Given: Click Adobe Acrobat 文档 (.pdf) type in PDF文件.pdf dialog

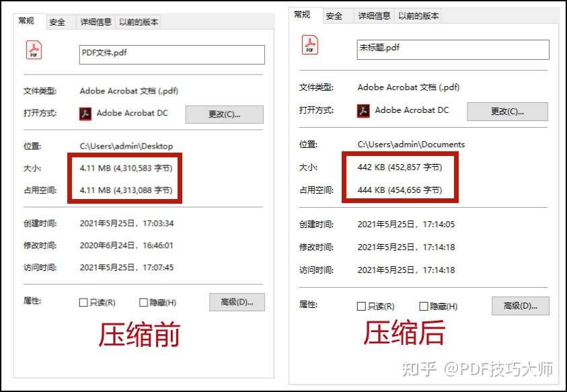Looking at the screenshot, I should point(129,91).
